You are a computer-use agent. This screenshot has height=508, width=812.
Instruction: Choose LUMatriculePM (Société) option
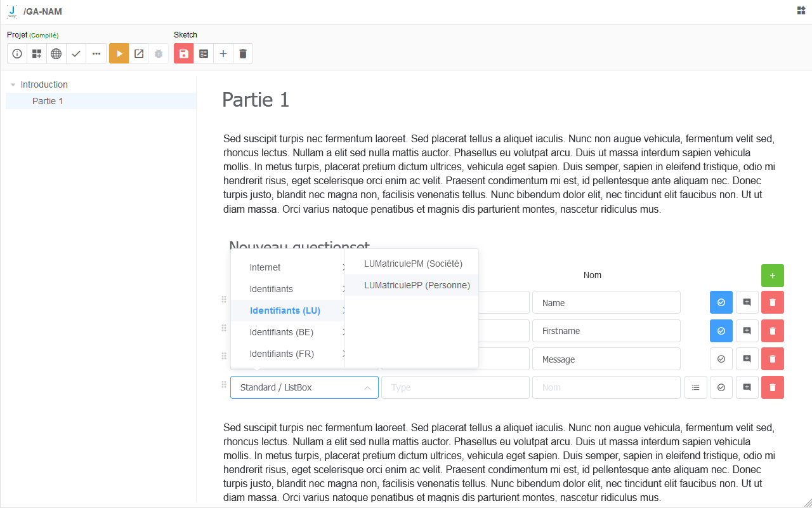click(413, 264)
